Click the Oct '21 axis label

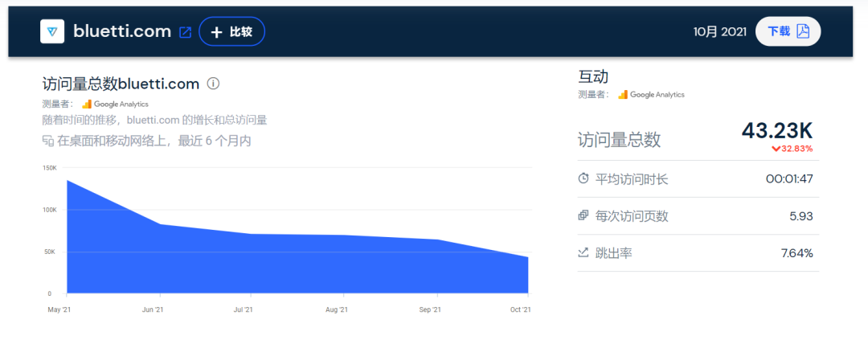pyautogui.click(x=520, y=310)
